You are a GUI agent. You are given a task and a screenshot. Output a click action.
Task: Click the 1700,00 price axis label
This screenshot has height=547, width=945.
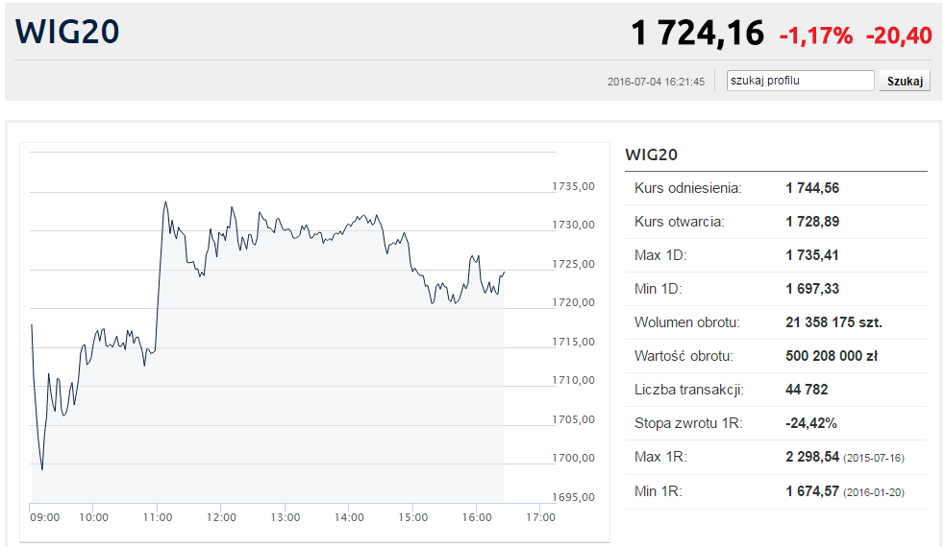pos(573,458)
